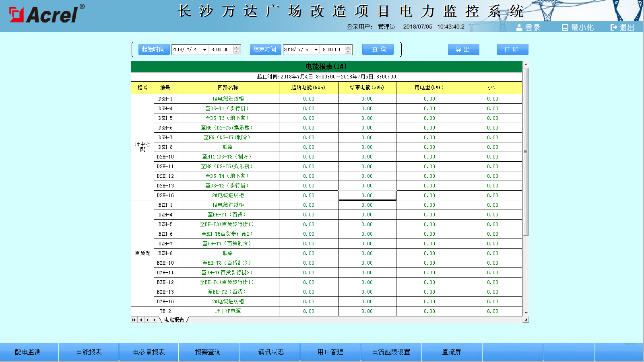This screenshot has width=644, height=362.
Task: Click next sheet navigation arrow
Action: 148,320
